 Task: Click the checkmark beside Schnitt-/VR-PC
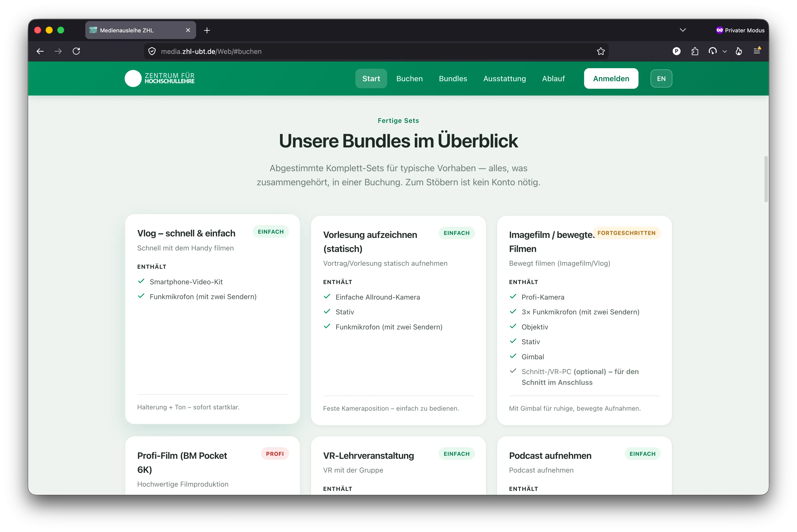pos(513,371)
